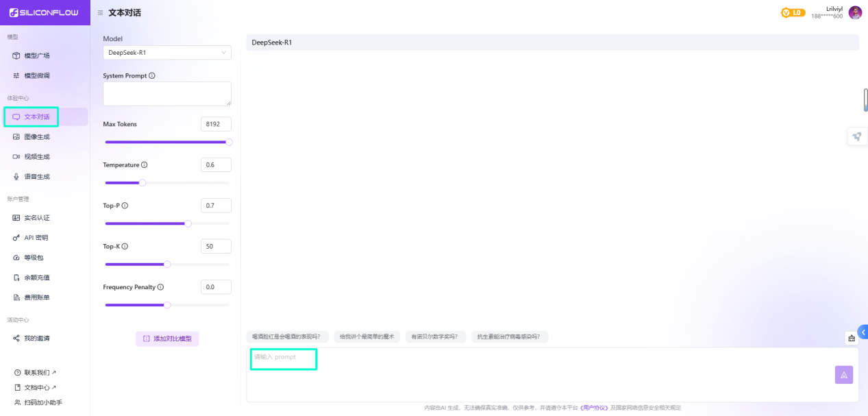The width and height of the screenshot is (868, 416).
Task: Click the rocket icon on right edge
Action: [x=856, y=136]
